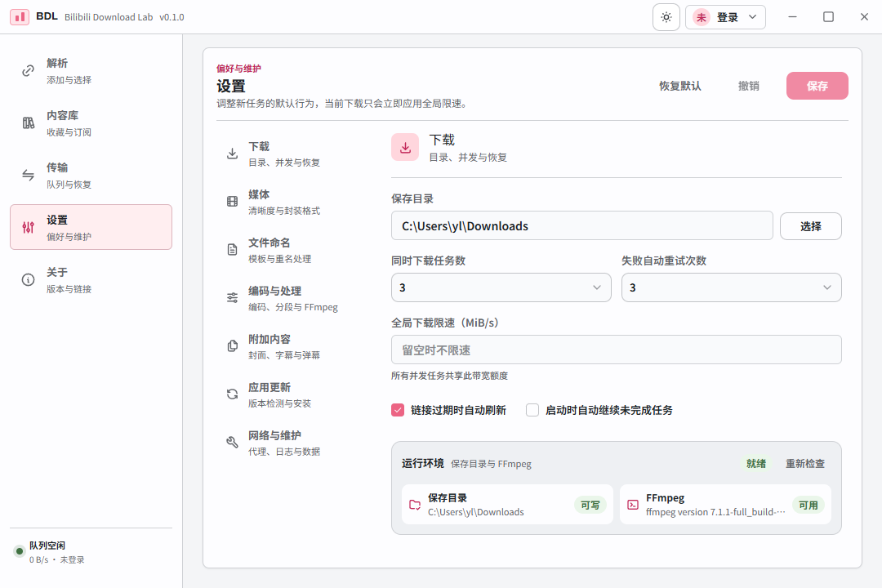This screenshot has height=588, width=882.
Task: Click 重新检查 in 运行环境 panel
Action: (x=805, y=464)
